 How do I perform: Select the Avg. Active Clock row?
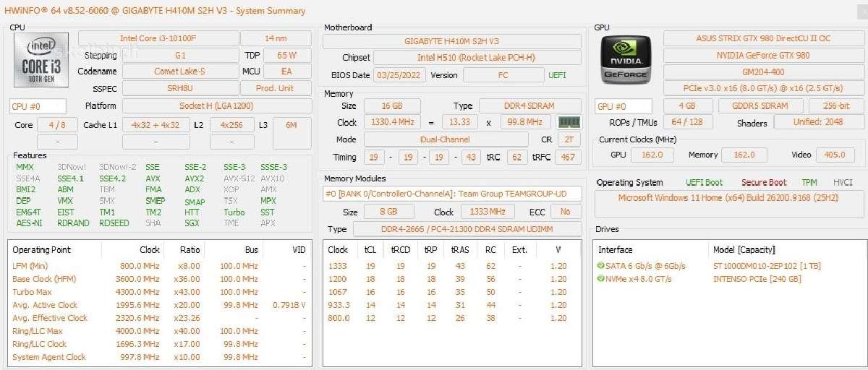[159, 305]
